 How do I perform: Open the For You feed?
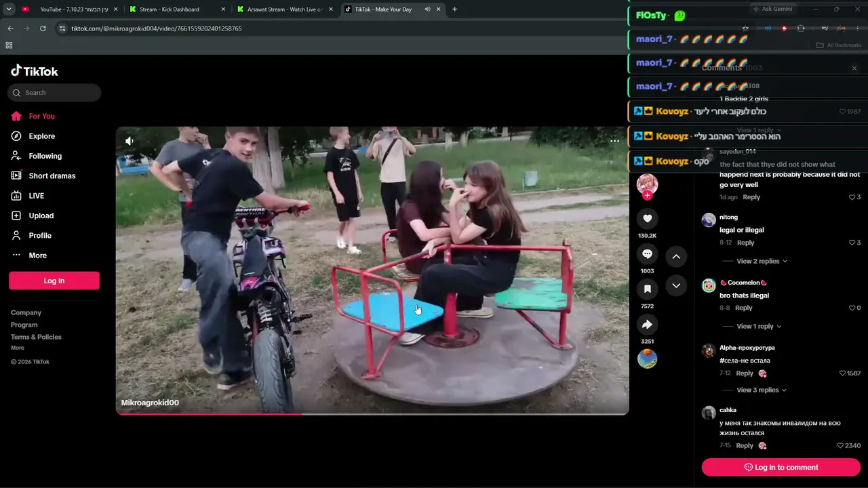click(x=41, y=117)
